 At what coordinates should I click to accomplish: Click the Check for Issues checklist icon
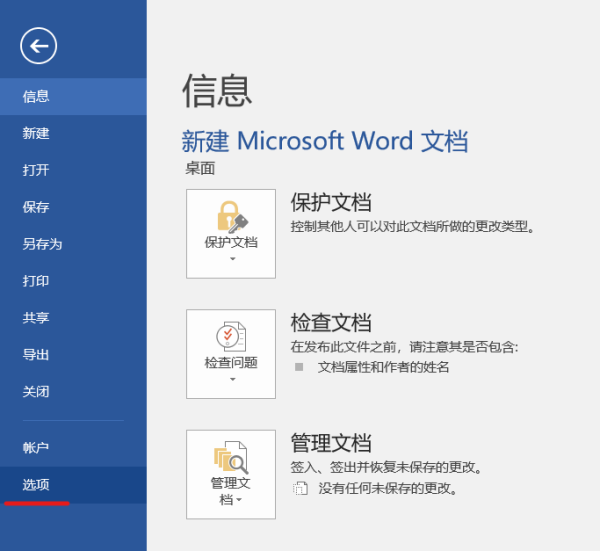pos(231,337)
